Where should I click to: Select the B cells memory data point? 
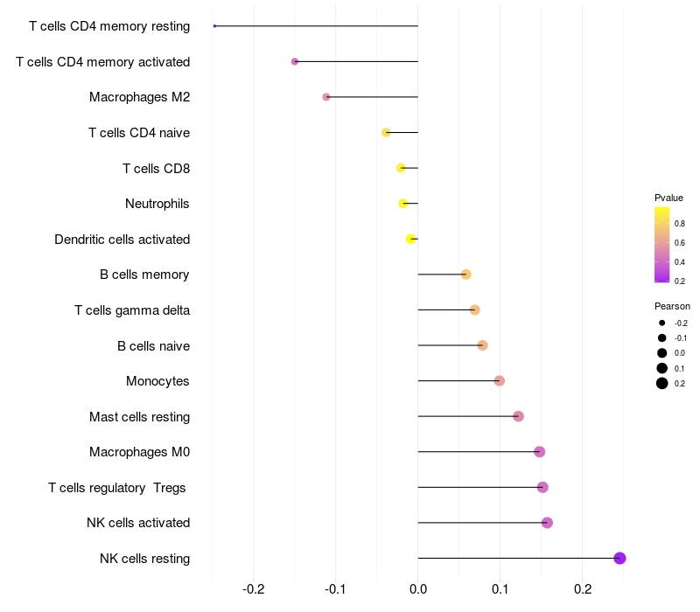pyautogui.click(x=465, y=275)
